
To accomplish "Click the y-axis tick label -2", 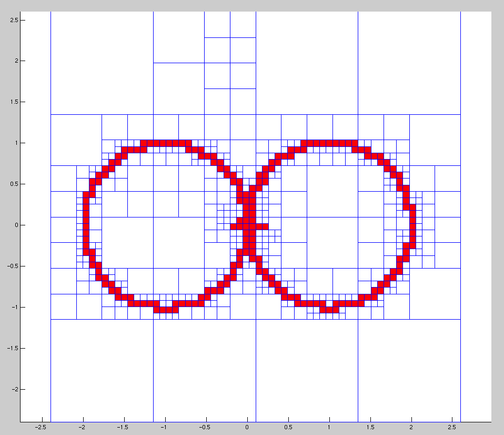I will click(13, 390).
